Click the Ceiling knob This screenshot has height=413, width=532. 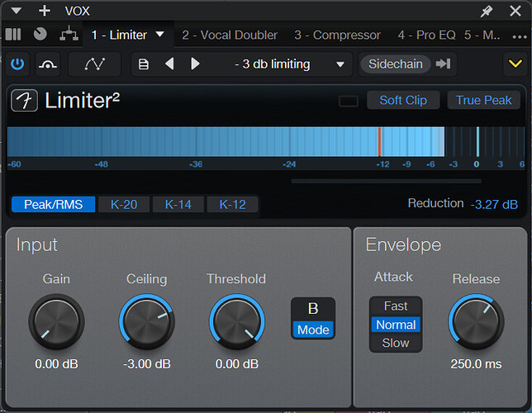tap(147, 321)
